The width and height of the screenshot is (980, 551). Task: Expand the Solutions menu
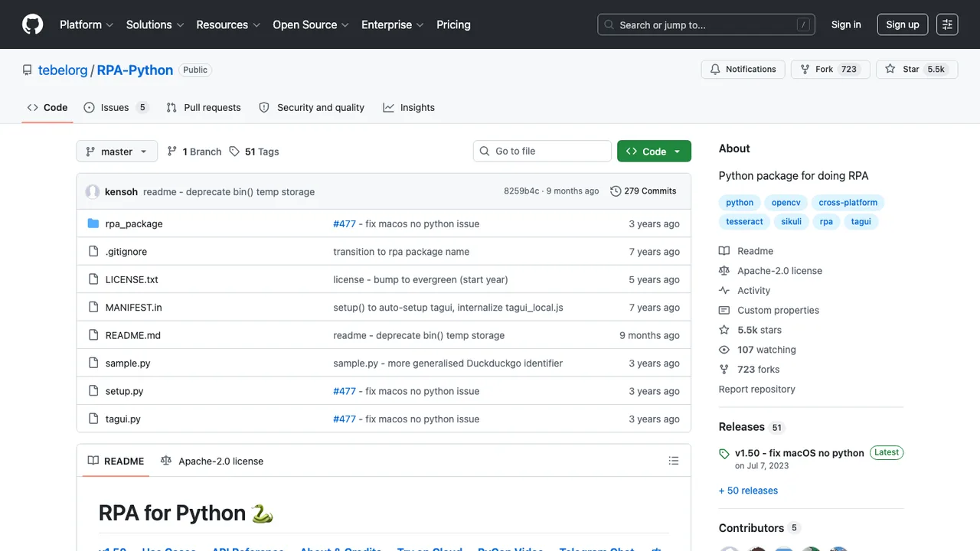155,24
